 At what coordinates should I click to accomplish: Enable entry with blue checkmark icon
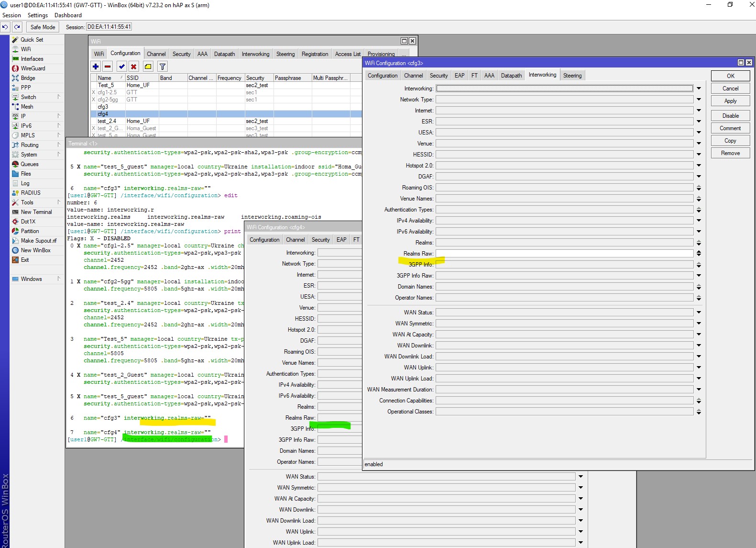(122, 67)
